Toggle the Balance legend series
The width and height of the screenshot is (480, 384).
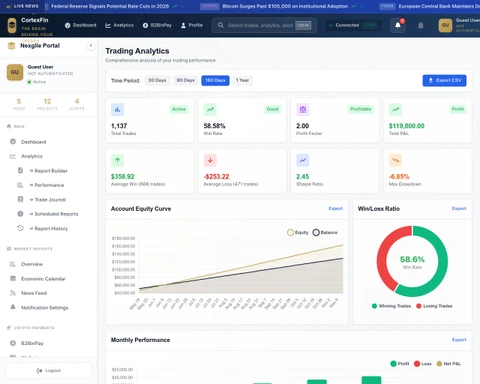tap(325, 232)
